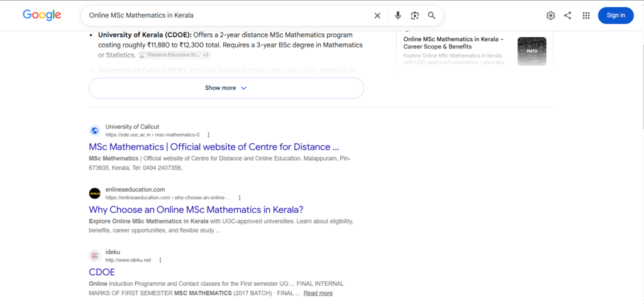Open Why Choose an Online MSc Mathematics link
644x304 pixels.
point(196,210)
